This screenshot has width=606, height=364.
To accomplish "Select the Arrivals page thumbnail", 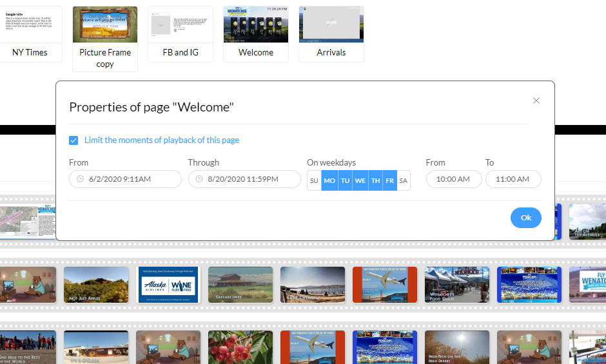I will pos(331,34).
